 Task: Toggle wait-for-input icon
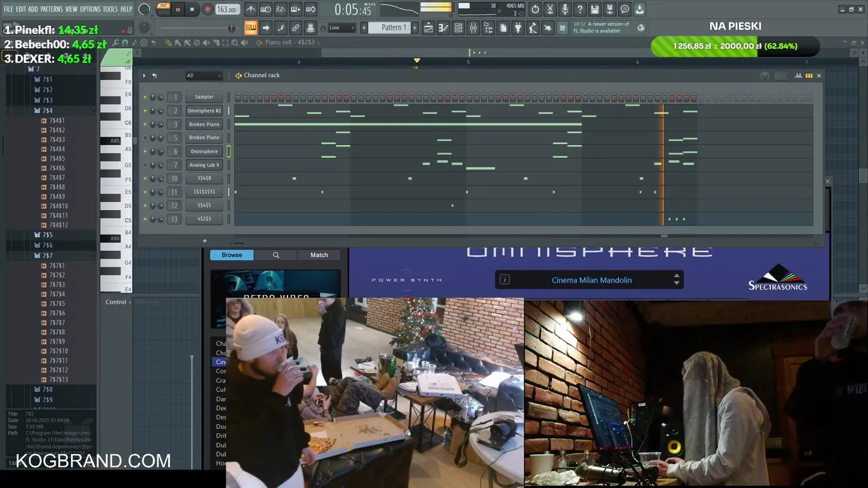click(266, 9)
